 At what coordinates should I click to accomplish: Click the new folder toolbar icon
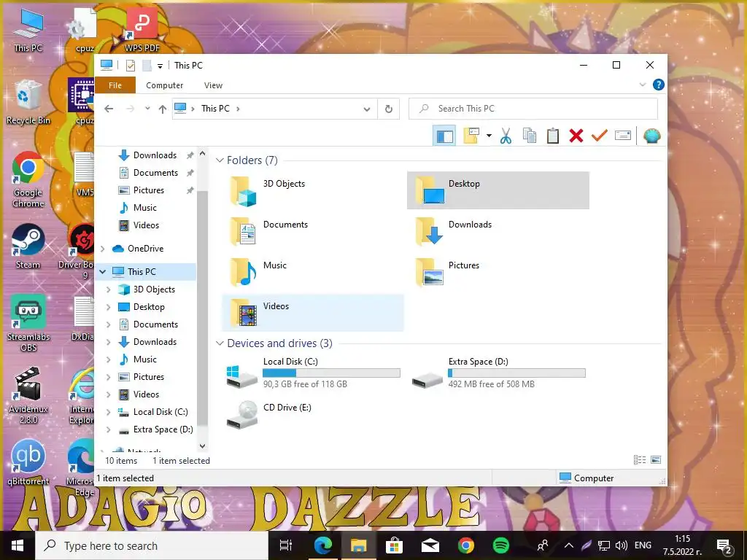coord(471,136)
